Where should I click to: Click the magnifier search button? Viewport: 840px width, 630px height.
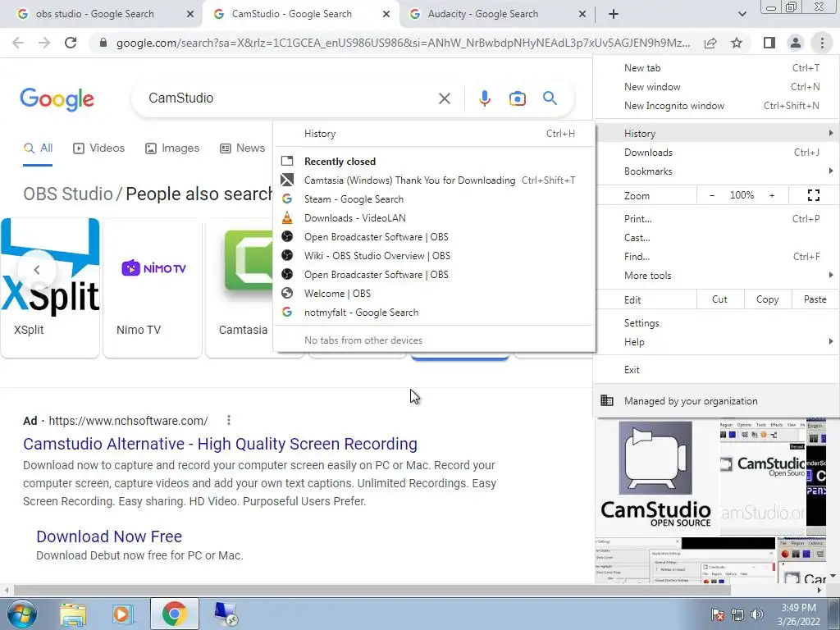[550, 98]
